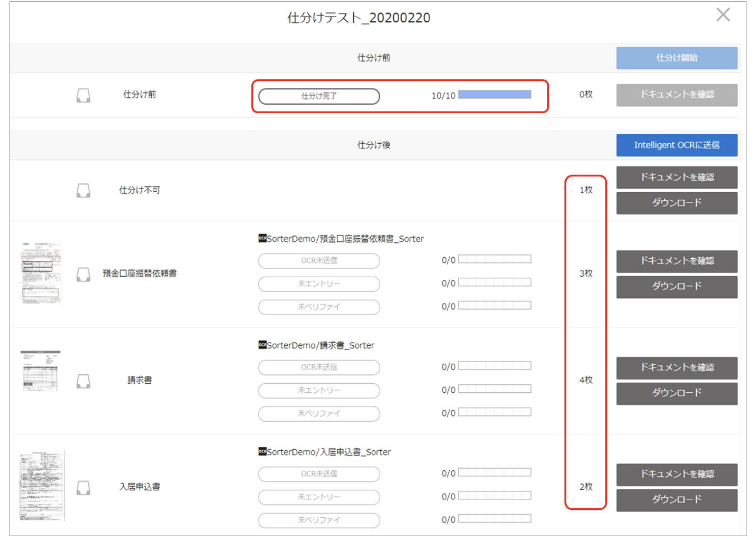Send to Intelligent OCR
Image resolution: width=756 pixels, height=540 pixels.
coord(676,145)
